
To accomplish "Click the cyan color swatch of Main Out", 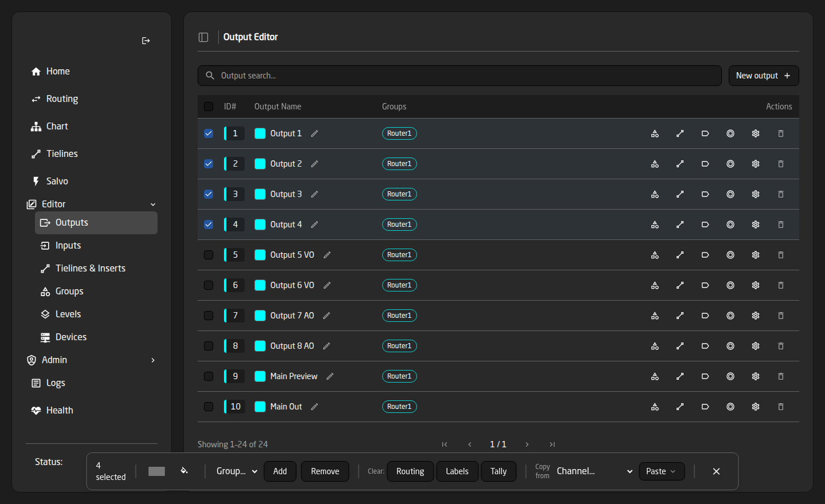I will (260, 407).
